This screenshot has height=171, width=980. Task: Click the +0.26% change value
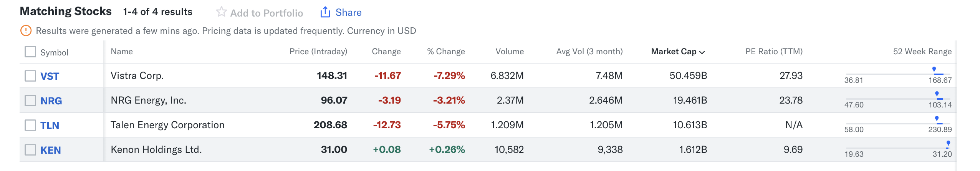[x=447, y=149]
